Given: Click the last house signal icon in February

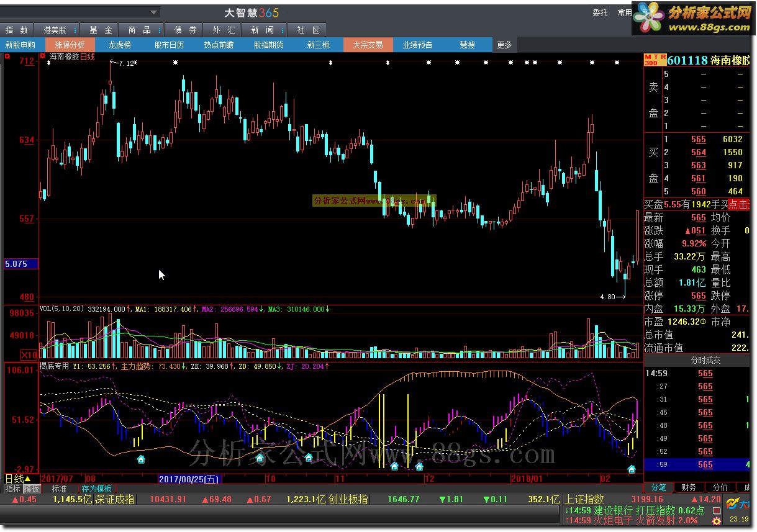Looking at the screenshot, I should click(x=632, y=469).
